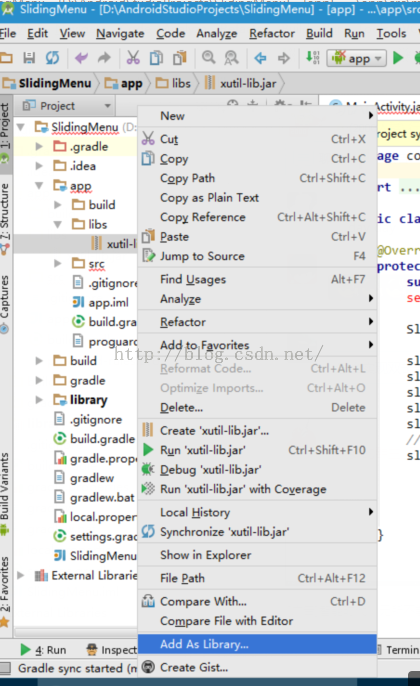Click the Redo arrow icon
The height and width of the screenshot is (686, 420).
point(104,57)
